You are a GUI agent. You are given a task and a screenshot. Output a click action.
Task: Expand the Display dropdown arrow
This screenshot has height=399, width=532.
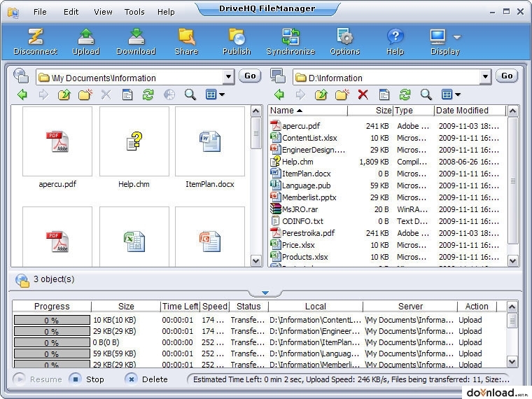[457, 37]
